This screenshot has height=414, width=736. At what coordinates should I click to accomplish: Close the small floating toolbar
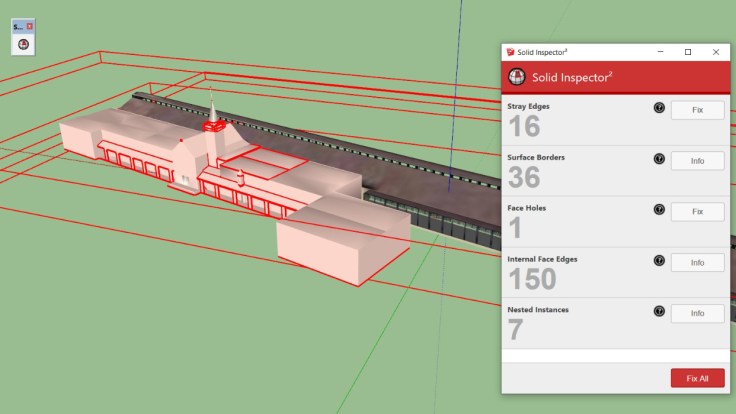pos(30,25)
